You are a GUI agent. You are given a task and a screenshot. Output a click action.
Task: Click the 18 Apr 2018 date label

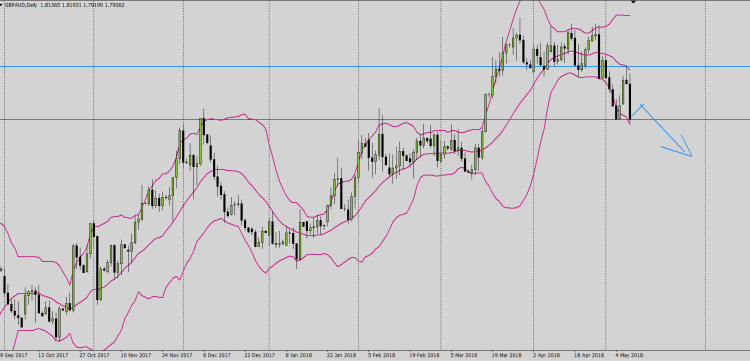[x=589, y=356]
